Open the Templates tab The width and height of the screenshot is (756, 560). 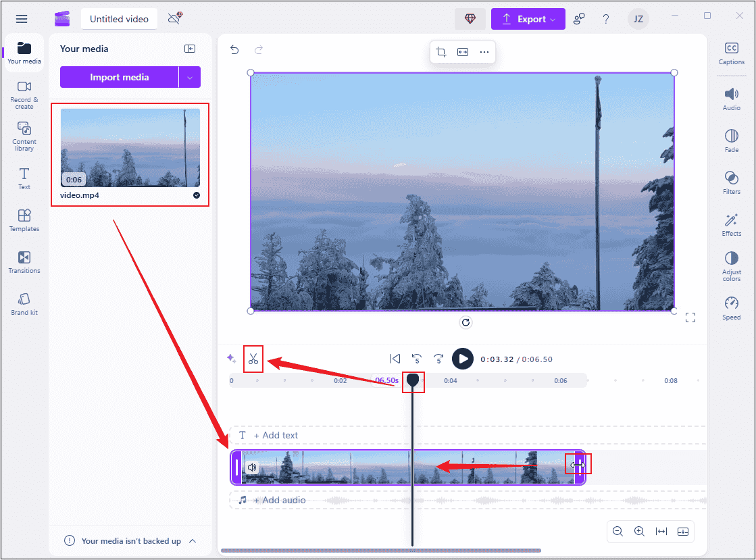(24, 220)
